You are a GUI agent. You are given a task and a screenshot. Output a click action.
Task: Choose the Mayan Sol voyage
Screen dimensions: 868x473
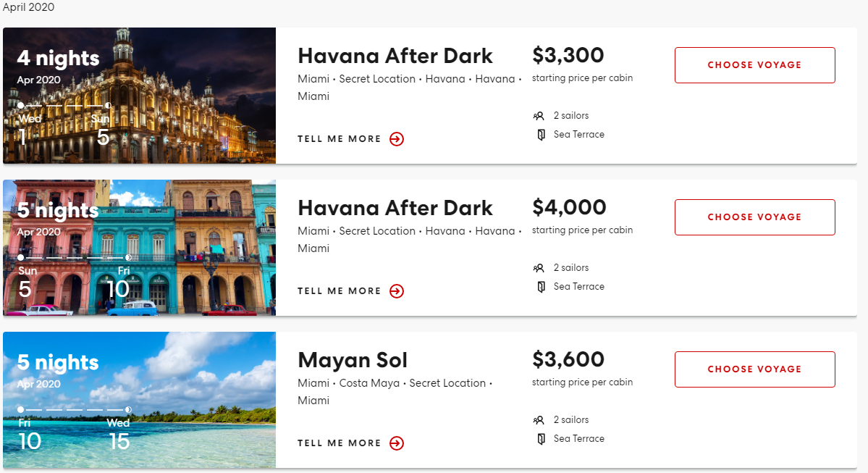point(754,369)
